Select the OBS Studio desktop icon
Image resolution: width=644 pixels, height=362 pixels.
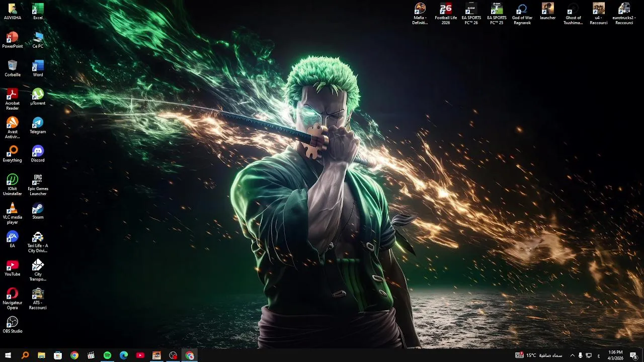[12, 325]
